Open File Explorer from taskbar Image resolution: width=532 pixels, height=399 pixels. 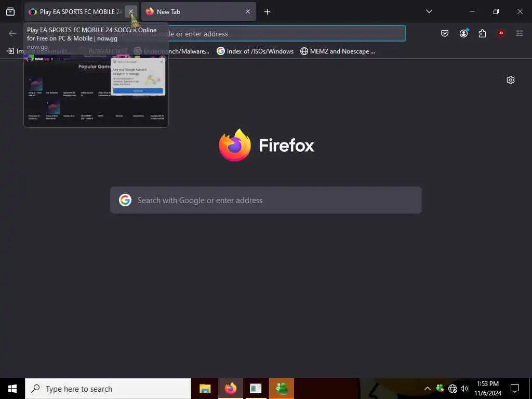coord(205,389)
